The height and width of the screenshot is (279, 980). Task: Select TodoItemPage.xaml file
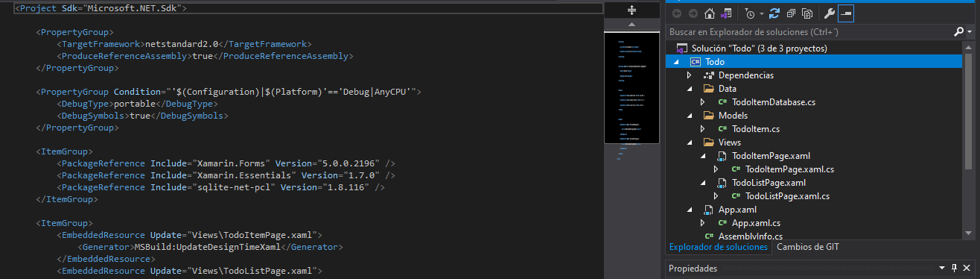click(771, 156)
